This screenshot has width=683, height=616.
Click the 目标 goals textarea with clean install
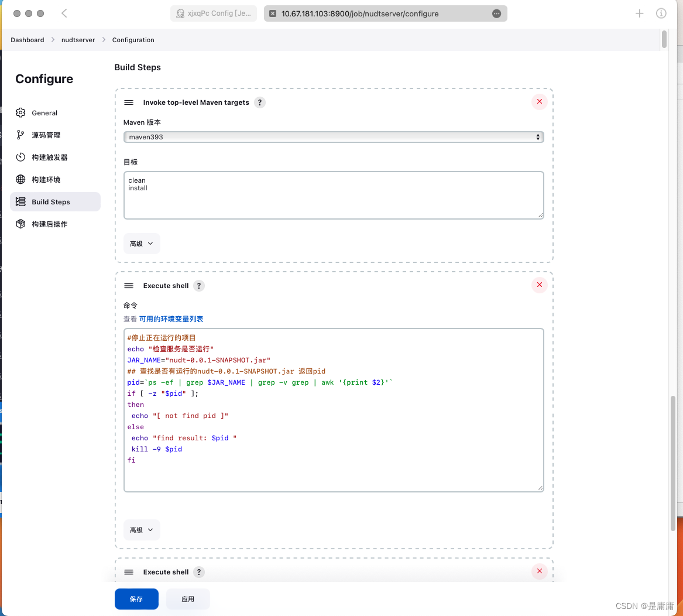click(334, 195)
